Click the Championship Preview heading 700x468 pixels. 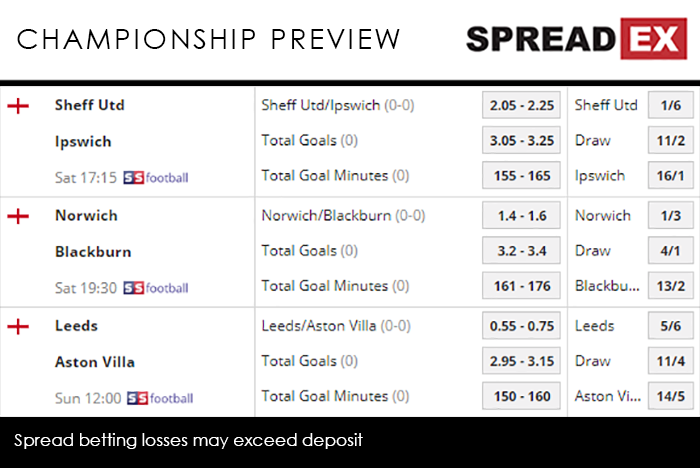tap(209, 39)
